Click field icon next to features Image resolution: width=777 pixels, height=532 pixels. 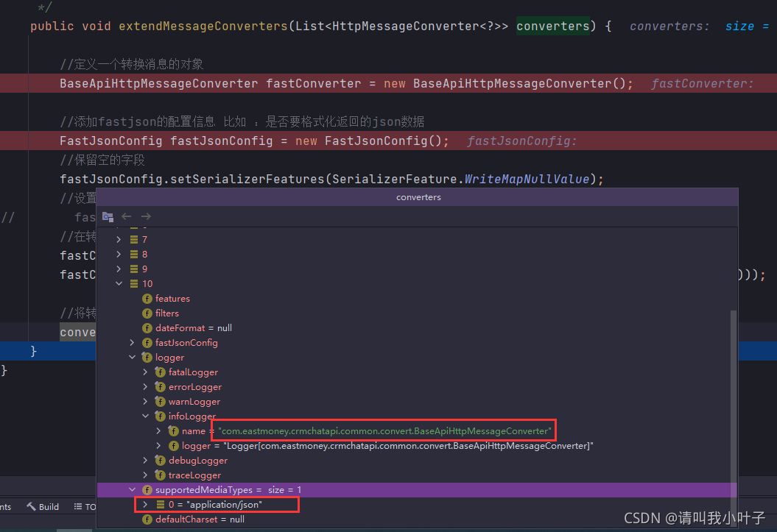click(x=147, y=299)
